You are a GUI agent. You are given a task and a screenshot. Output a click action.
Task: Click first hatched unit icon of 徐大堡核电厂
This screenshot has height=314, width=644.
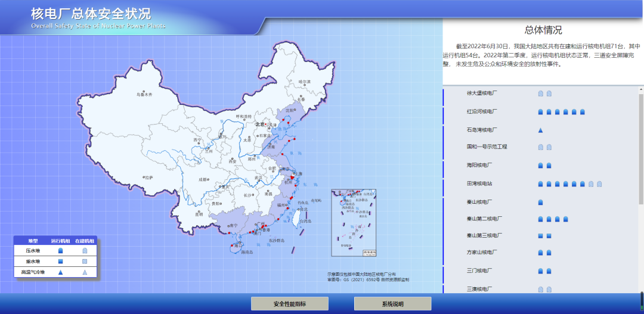point(540,94)
